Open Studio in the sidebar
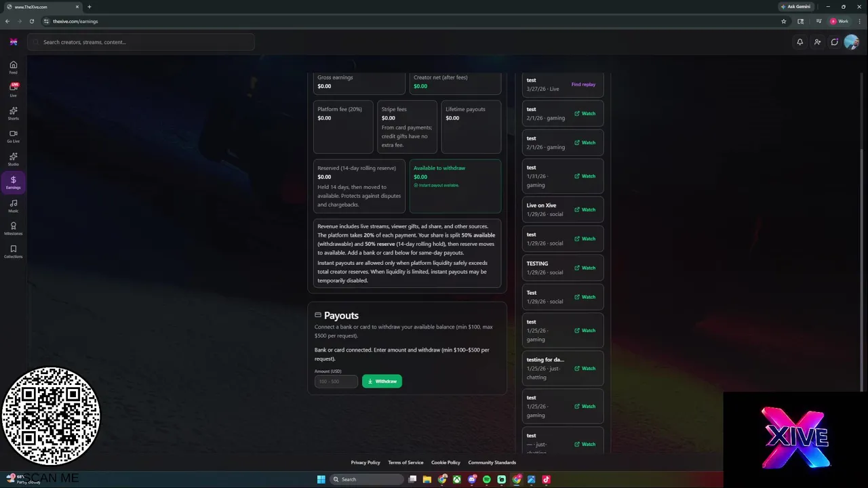Viewport: 868px width, 488px height. [x=13, y=159]
